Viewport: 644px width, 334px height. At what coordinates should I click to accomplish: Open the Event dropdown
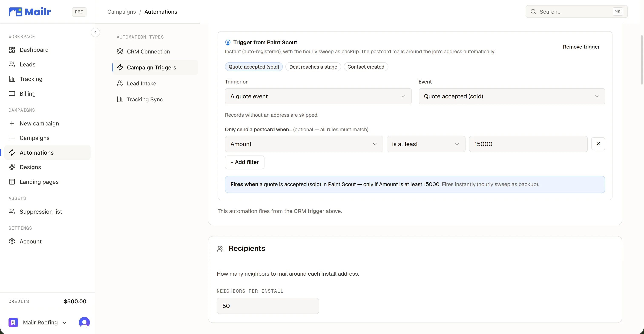point(512,96)
